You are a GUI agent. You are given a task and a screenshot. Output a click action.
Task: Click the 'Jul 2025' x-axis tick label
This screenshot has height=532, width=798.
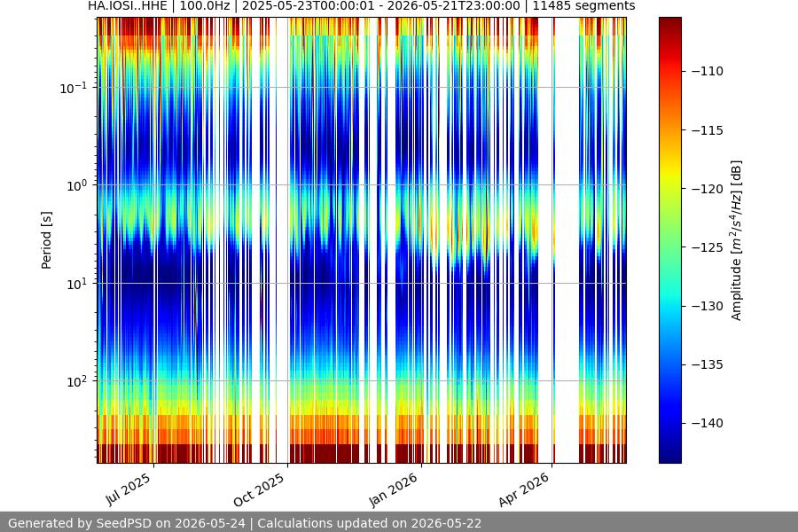click(x=129, y=489)
